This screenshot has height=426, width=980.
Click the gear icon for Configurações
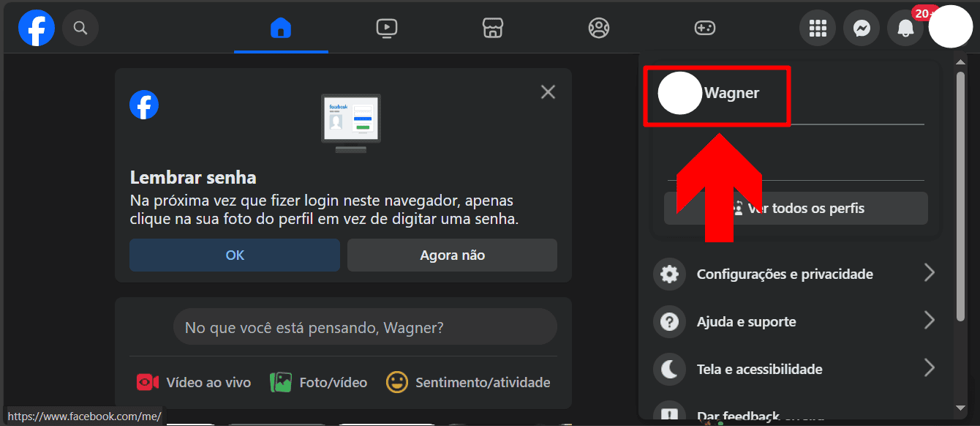pyautogui.click(x=669, y=274)
